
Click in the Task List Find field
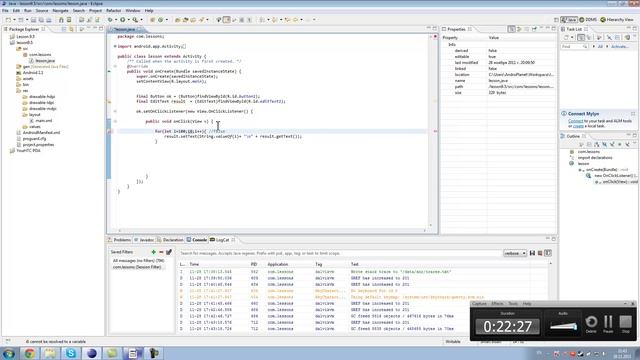click(574, 47)
